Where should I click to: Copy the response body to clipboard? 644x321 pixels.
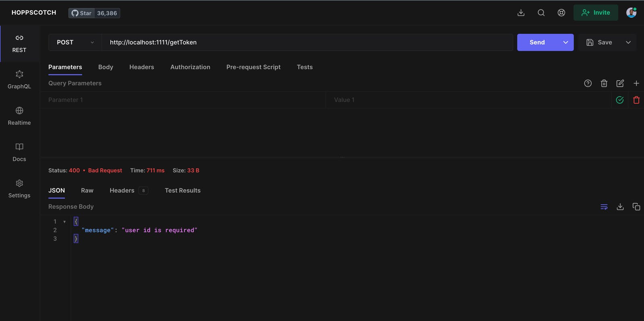[636, 207]
